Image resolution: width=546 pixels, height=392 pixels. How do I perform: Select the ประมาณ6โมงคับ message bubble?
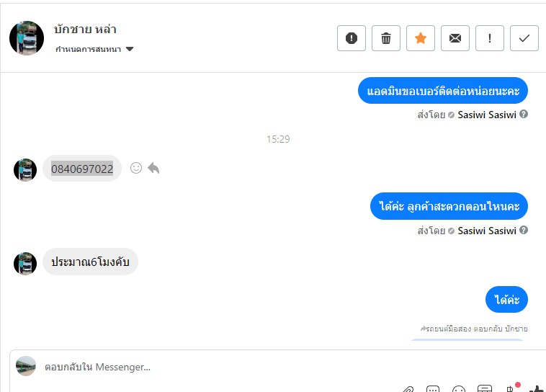click(90, 262)
